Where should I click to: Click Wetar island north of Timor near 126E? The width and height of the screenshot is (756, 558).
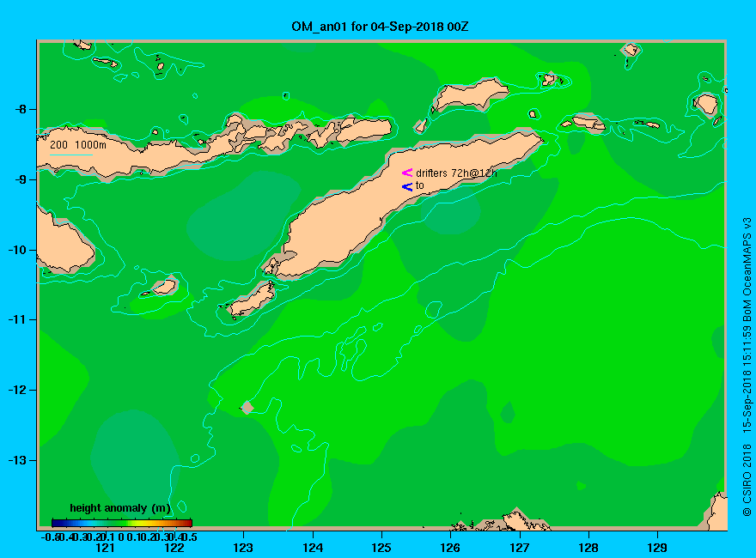(x=470, y=94)
